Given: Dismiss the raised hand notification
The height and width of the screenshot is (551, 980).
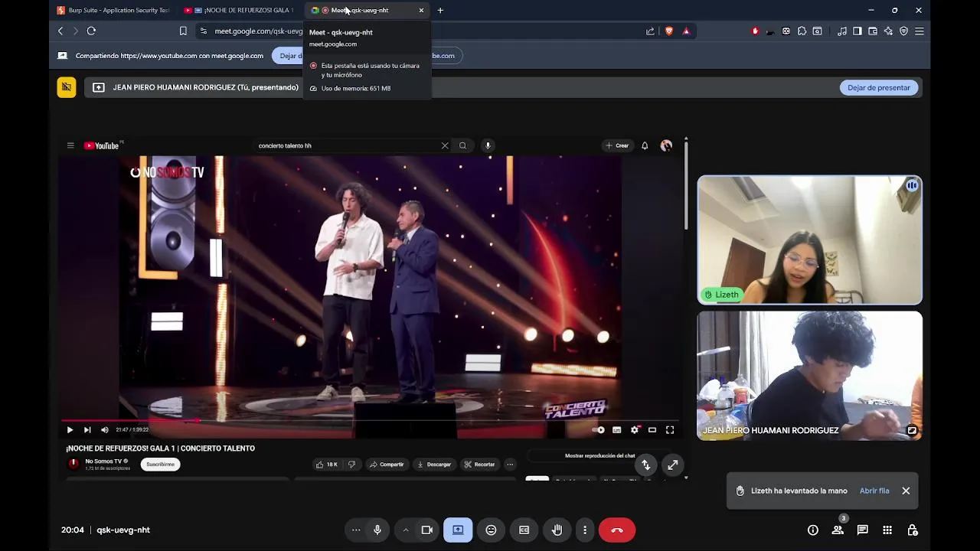Looking at the screenshot, I should pyautogui.click(x=906, y=491).
